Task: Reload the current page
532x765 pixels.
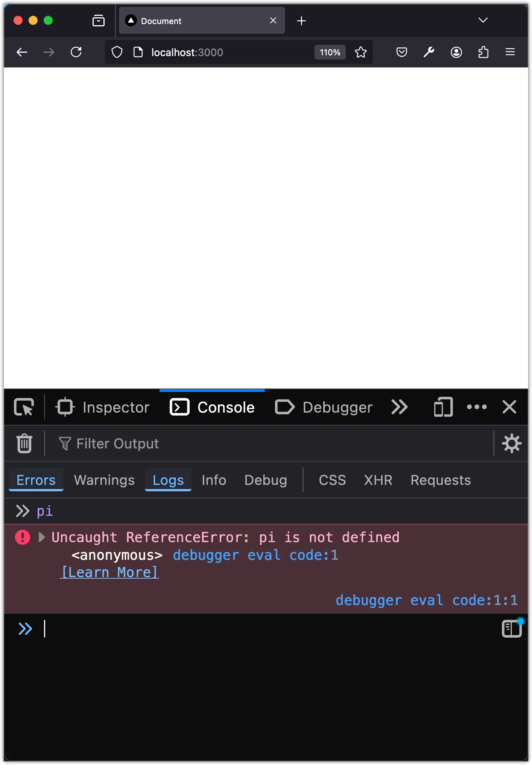Action: [76, 52]
